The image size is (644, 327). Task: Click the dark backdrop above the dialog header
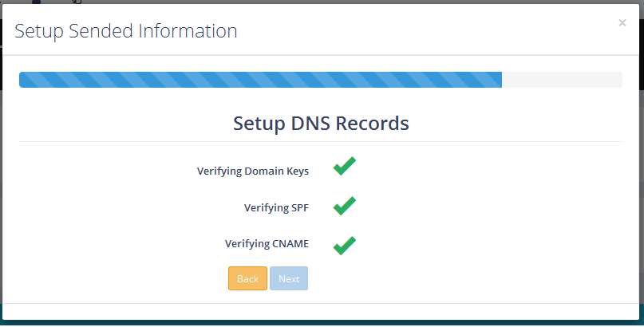319,2
